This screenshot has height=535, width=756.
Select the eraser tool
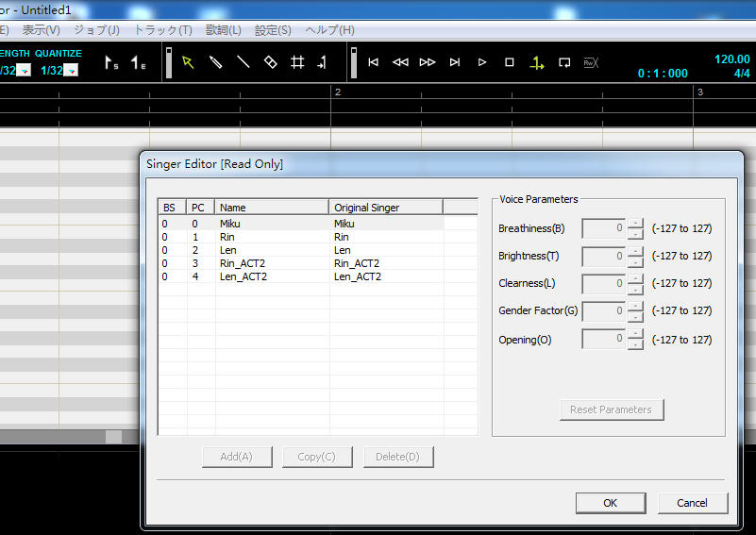pyautogui.click(x=271, y=62)
